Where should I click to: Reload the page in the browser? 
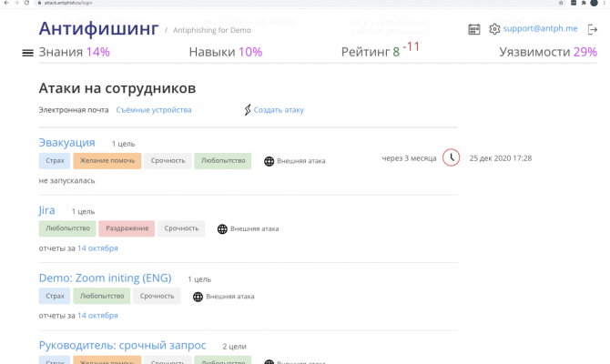26,3
